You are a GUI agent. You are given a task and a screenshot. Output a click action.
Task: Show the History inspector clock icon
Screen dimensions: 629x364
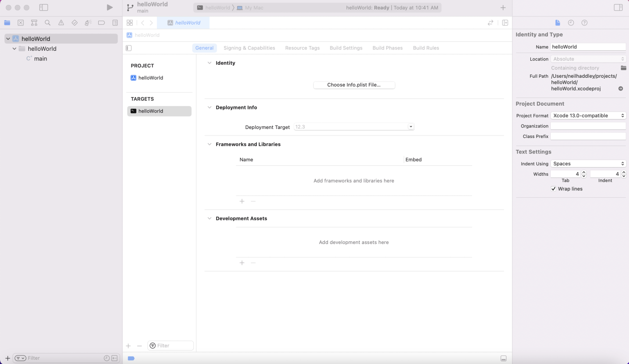point(571,23)
